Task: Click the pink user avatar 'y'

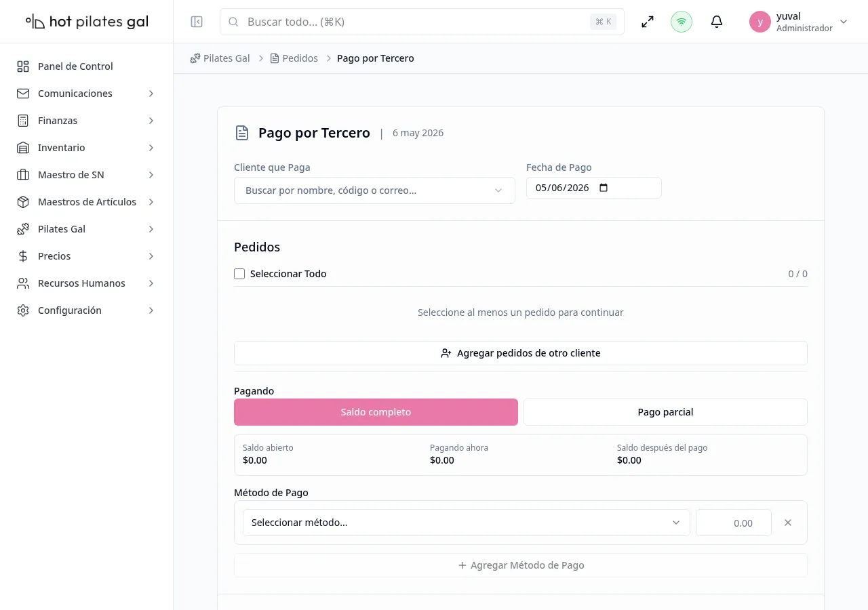Action: pos(760,22)
